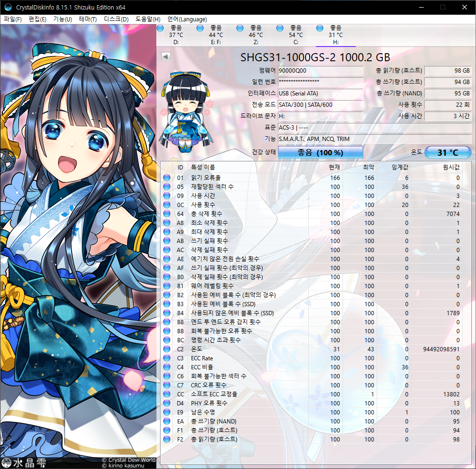Click the 총 쓰기량 (호스트) value 94 GB
Image resolution: width=476 pixels, height=469 pixels.
[x=448, y=82]
